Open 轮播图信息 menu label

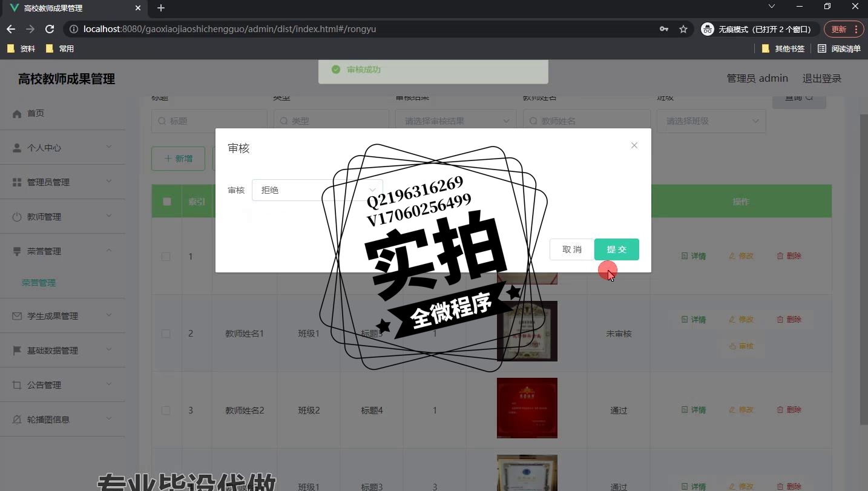[x=48, y=420]
